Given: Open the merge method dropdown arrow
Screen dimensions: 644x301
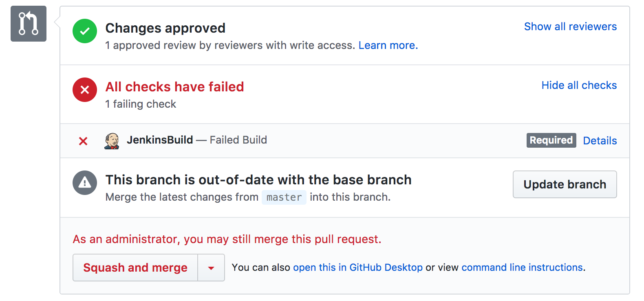Looking at the screenshot, I should (211, 268).
